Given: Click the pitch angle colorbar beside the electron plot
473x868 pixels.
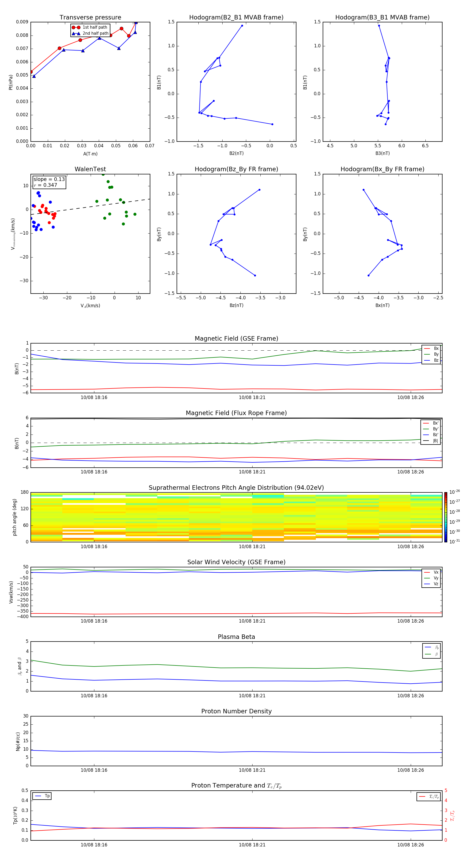Looking at the screenshot, I should (445, 517).
